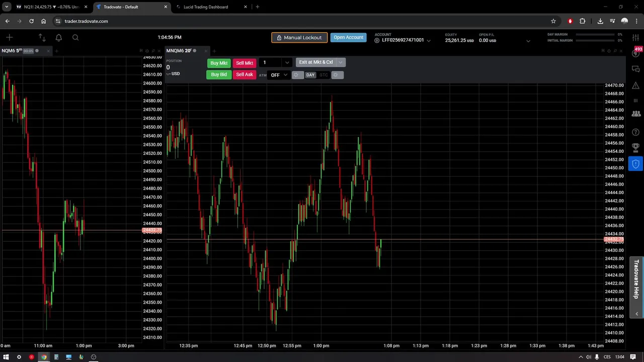Image resolution: width=644 pixels, height=362 pixels.
Task: Open Chrome tab search dropdown
Action: 7,7
